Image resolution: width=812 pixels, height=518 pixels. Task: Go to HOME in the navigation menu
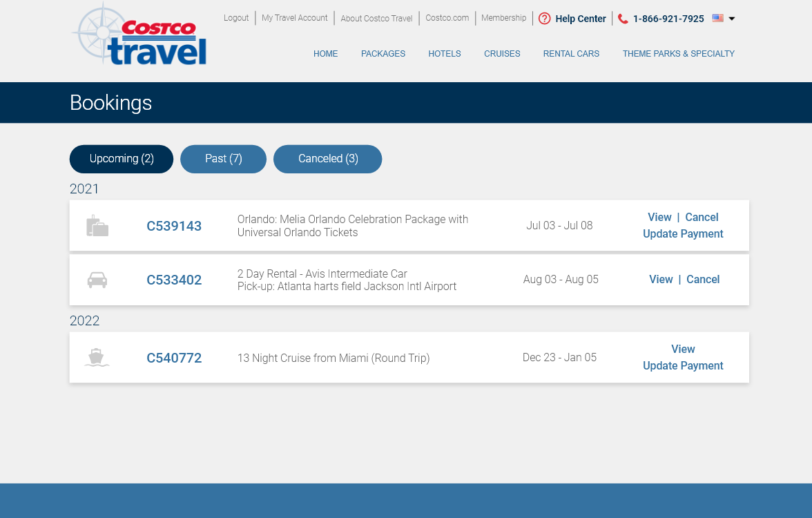coord(326,54)
